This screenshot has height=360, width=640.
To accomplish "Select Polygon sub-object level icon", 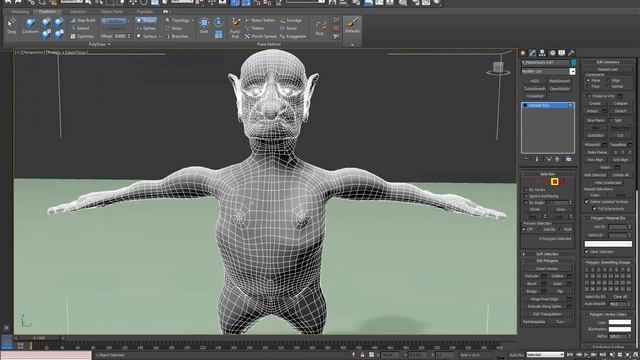I will point(554,182).
